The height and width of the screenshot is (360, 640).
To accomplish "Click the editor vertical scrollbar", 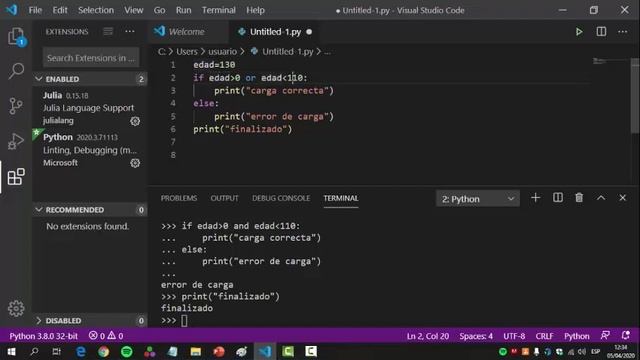I will pyautogui.click(x=635, y=96).
